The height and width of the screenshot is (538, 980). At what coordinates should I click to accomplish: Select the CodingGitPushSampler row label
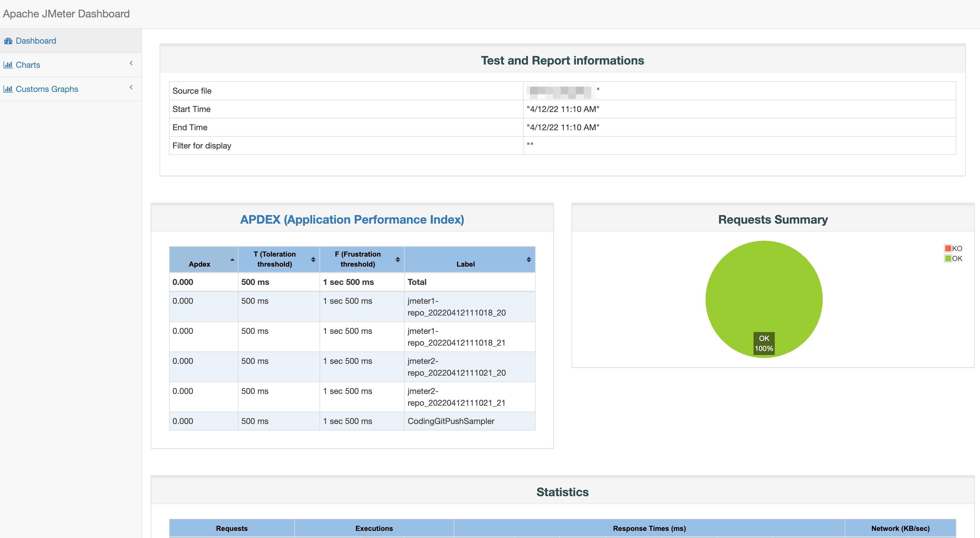click(x=451, y=421)
